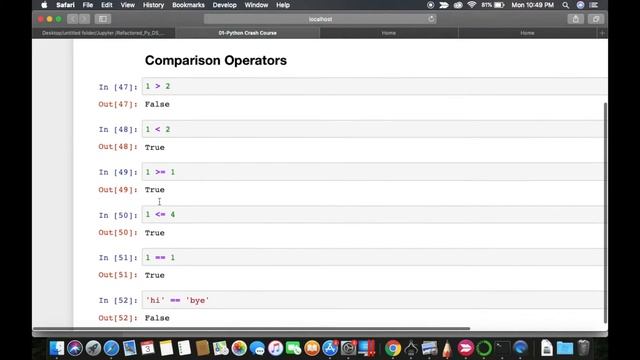
Task: Open the File menu
Action: (x=88, y=5)
